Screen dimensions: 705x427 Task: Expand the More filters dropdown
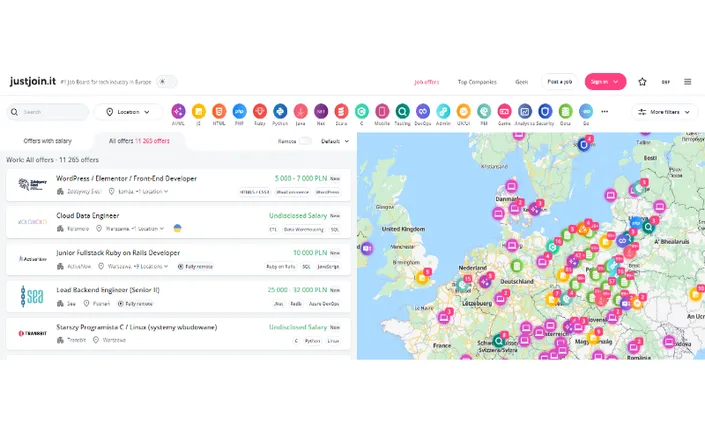coord(665,112)
